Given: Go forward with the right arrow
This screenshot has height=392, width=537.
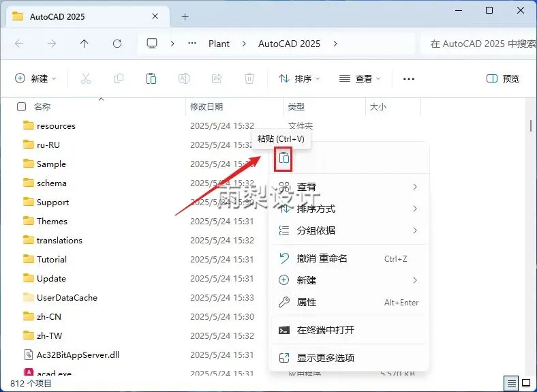Looking at the screenshot, I should click(52, 44).
